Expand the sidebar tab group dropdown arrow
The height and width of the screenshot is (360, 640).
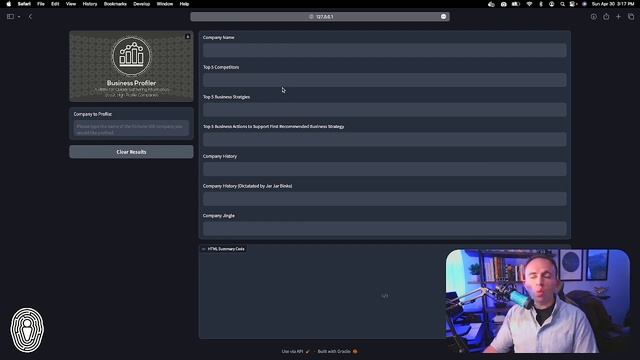pyautogui.click(x=19, y=17)
